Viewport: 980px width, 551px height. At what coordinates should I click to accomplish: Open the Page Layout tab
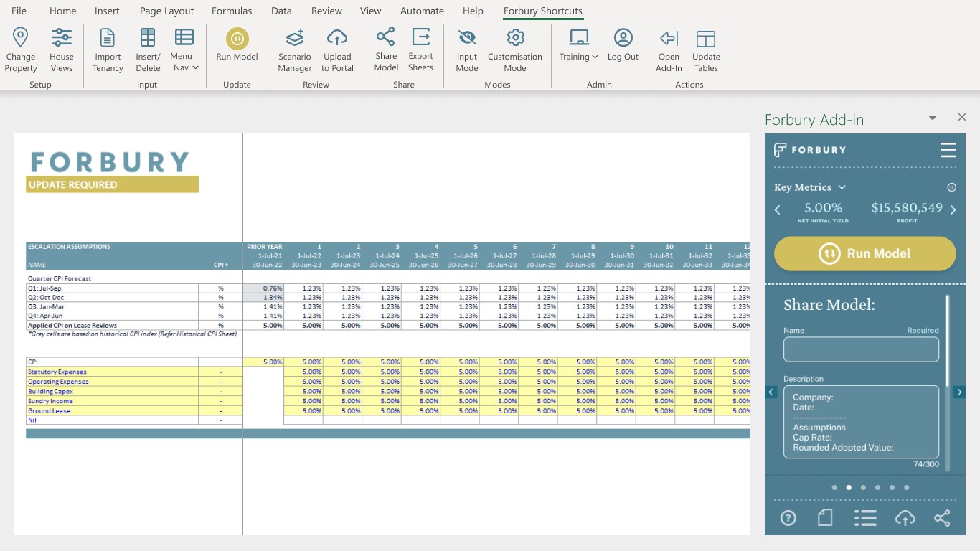coord(167,11)
